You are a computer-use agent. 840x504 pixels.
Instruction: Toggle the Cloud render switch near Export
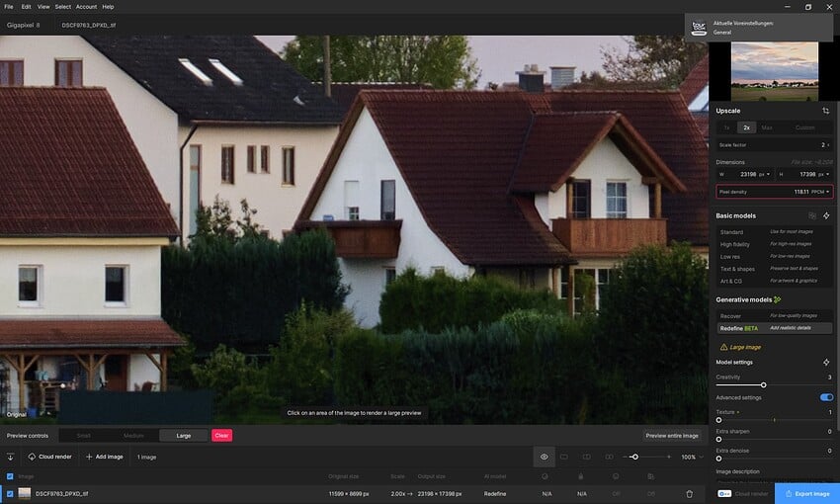[x=724, y=494]
